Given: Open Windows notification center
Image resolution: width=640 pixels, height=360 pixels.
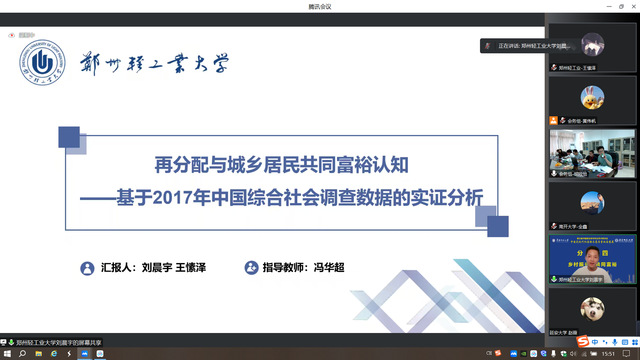Looking at the screenshot, I should point(626,353).
